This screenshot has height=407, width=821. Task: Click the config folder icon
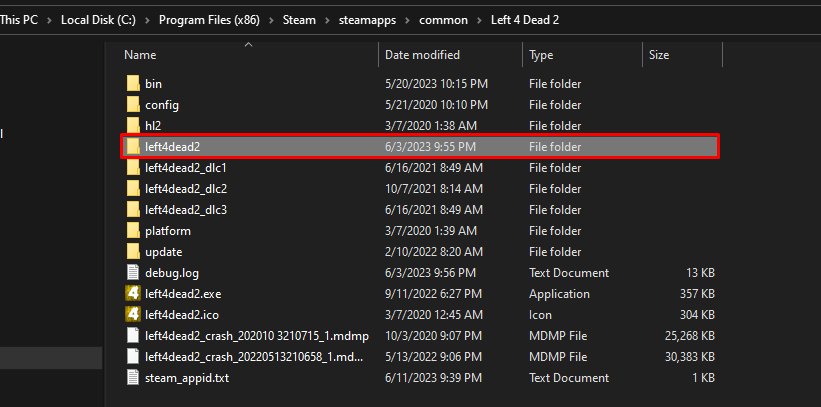click(133, 105)
